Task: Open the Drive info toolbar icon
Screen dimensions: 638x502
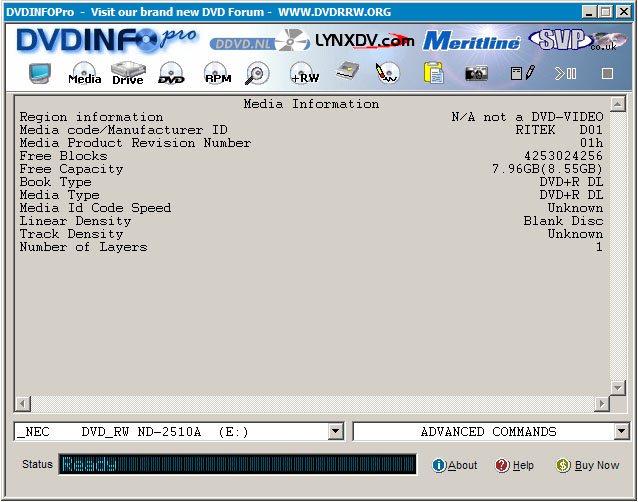Action: tap(128, 73)
